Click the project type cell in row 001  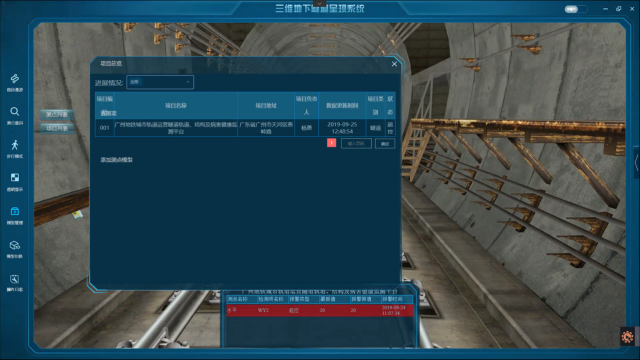tap(376, 128)
